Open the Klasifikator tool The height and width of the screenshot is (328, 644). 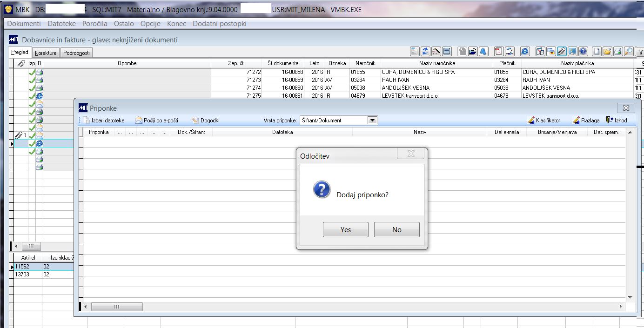[x=544, y=120]
